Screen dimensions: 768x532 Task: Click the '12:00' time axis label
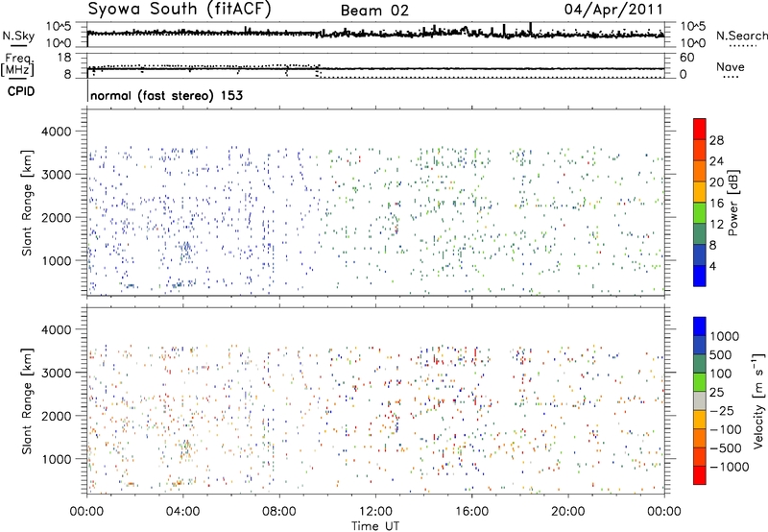pos(375,512)
